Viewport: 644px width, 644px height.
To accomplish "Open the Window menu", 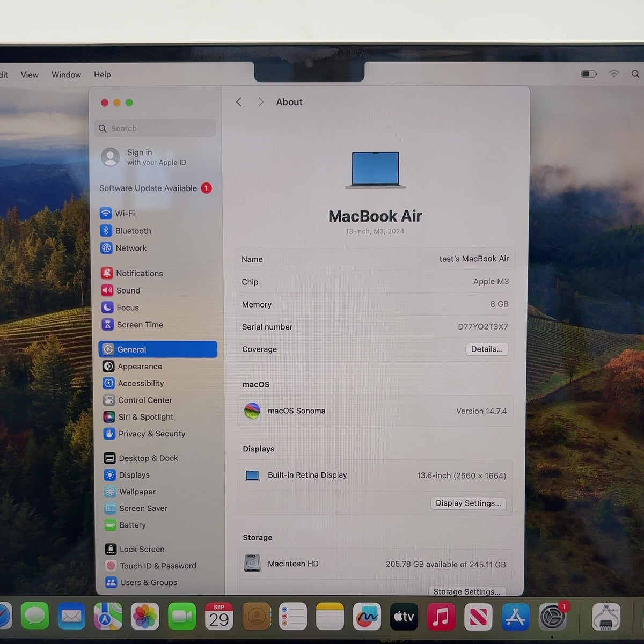I will click(x=66, y=75).
